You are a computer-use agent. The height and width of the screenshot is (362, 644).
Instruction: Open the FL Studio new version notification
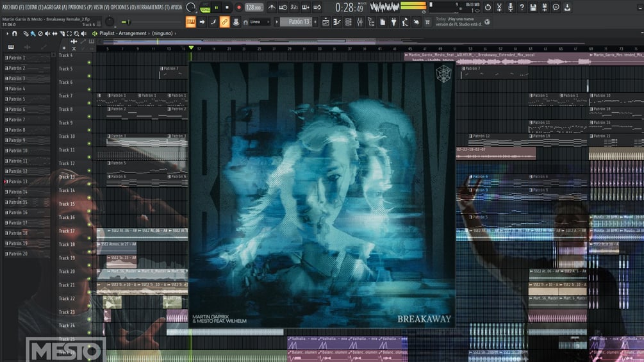click(459, 21)
